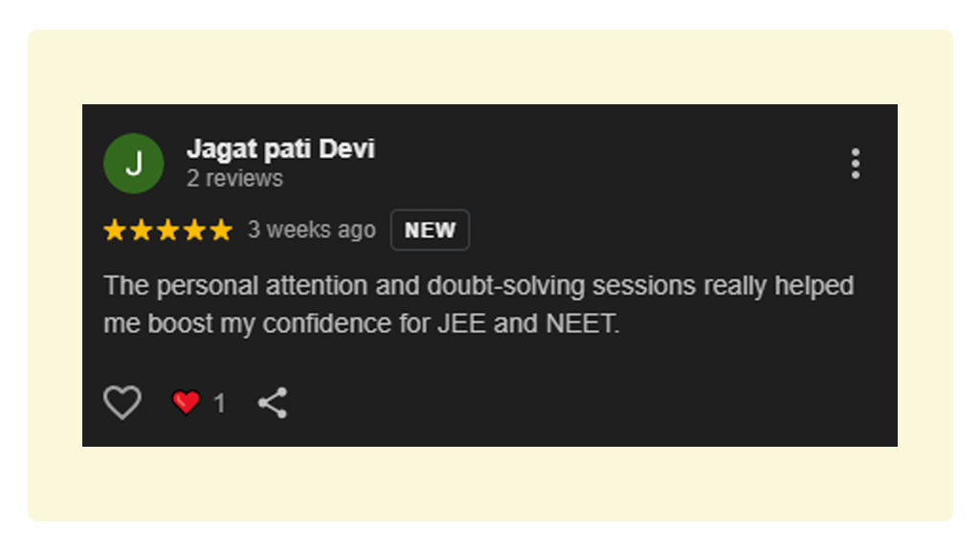Select the fourth rating star
Image resolution: width=980 pixels, height=551 pixels.
coord(194,231)
